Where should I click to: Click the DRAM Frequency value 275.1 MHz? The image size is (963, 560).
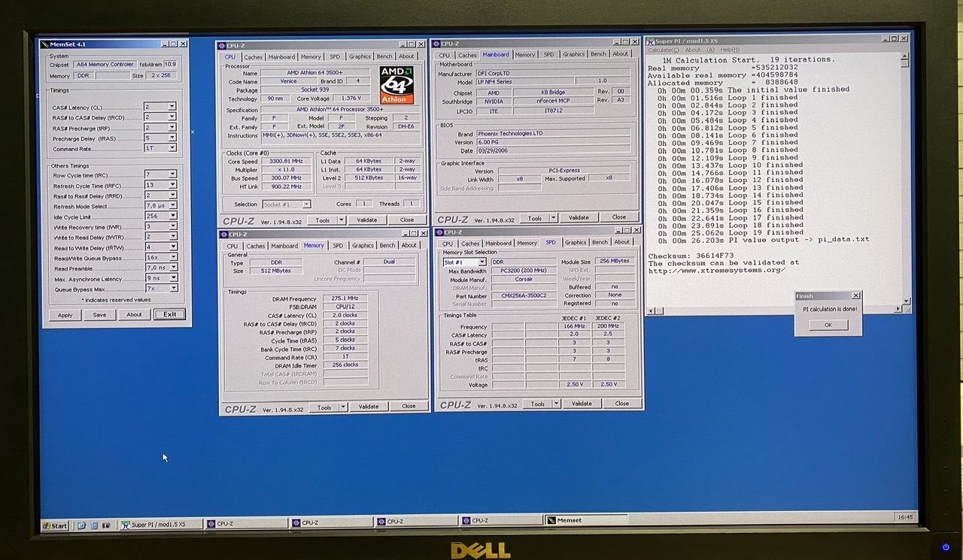(x=345, y=298)
